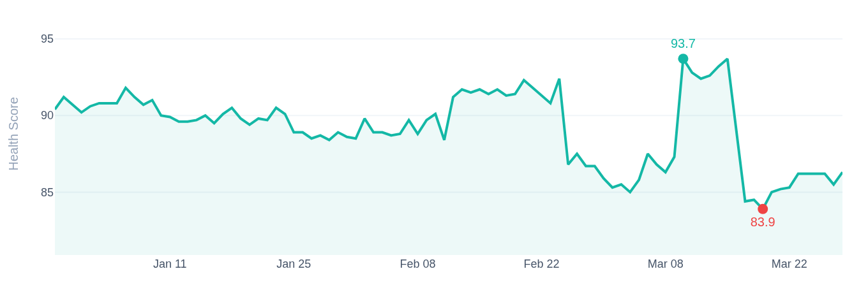The width and height of the screenshot is (868, 306).
Task: Click the Feb 22 x-axis label
Action: tap(541, 264)
